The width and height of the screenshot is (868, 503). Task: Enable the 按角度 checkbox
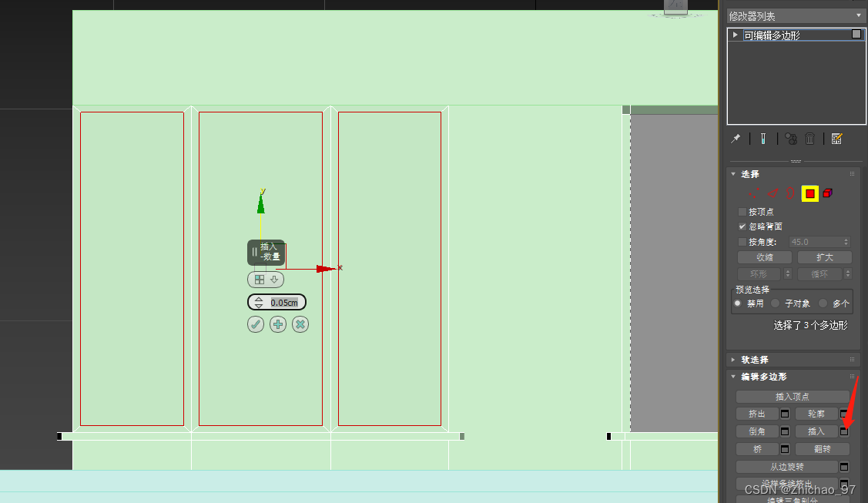[742, 242]
